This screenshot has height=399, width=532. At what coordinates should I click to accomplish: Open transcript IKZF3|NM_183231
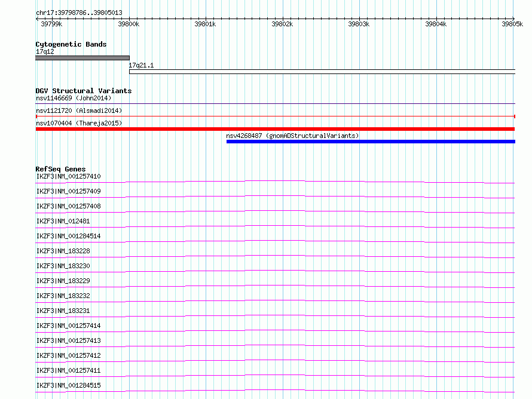(x=63, y=311)
